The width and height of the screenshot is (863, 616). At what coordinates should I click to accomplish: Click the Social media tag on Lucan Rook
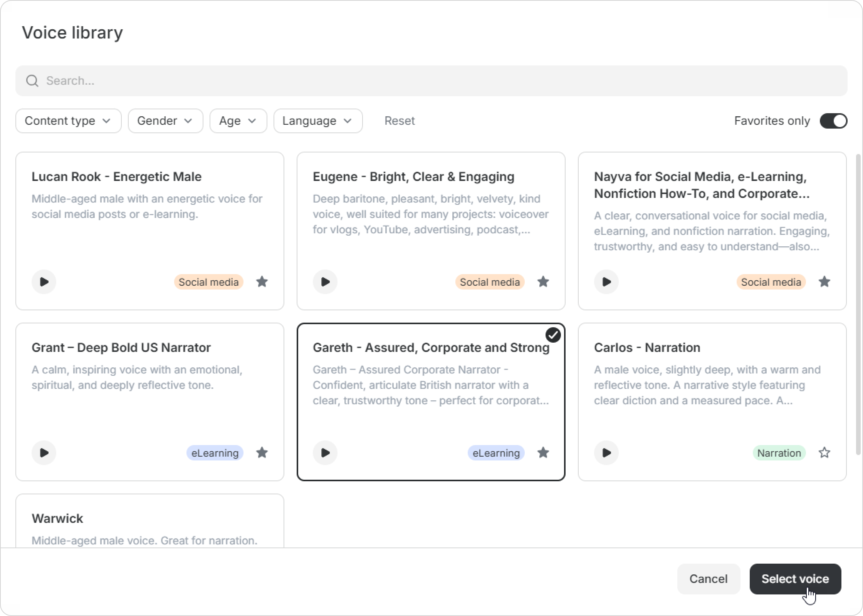pos(209,282)
